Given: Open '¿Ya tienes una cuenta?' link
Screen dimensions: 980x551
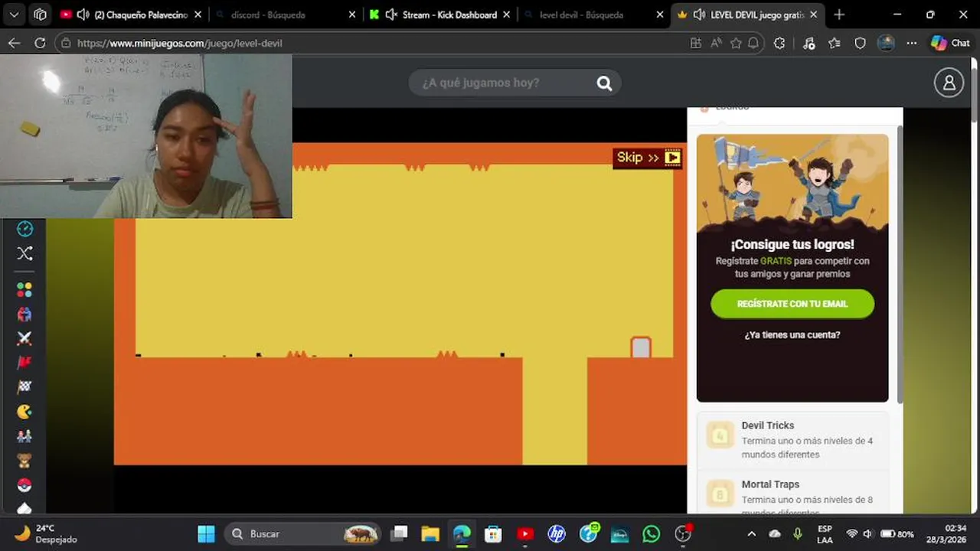Looking at the screenshot, I should tap(792, 335).
